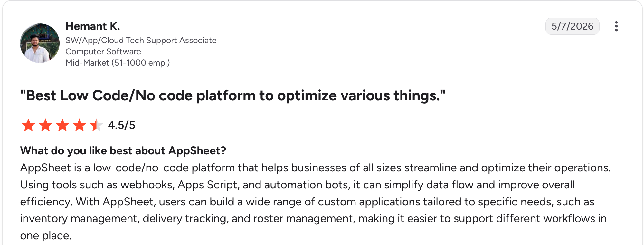Click the third rating star

62,125
